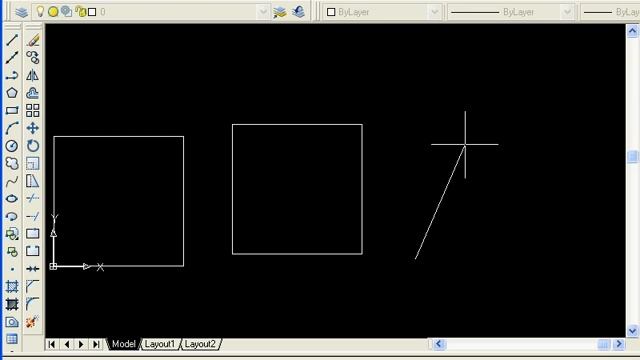Select the Stretch tool
The image size is (640, 360).
[33, 181]
